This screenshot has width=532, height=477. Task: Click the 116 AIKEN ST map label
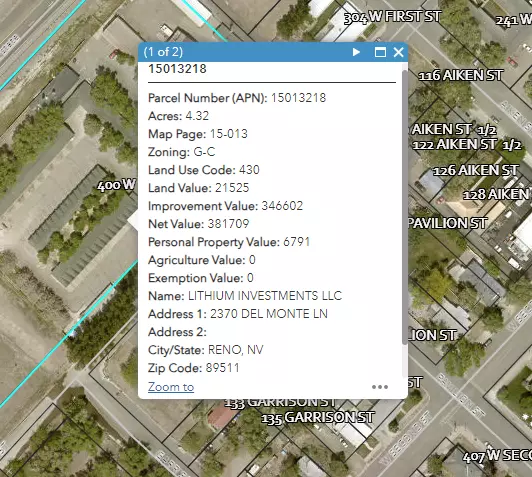point(460,75)
